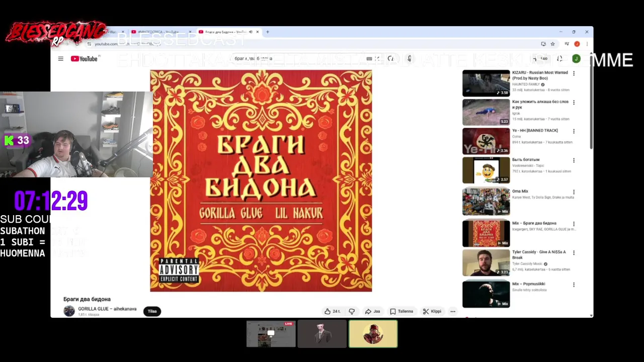Open options for Ye - HH video
Screen dimensions: 644x362
click(574, 131)
